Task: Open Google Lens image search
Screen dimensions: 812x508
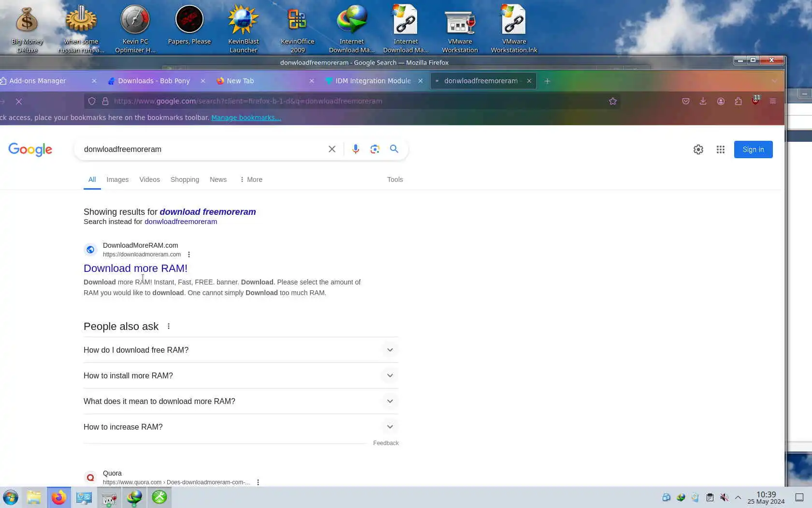Action: pos(375,149)
